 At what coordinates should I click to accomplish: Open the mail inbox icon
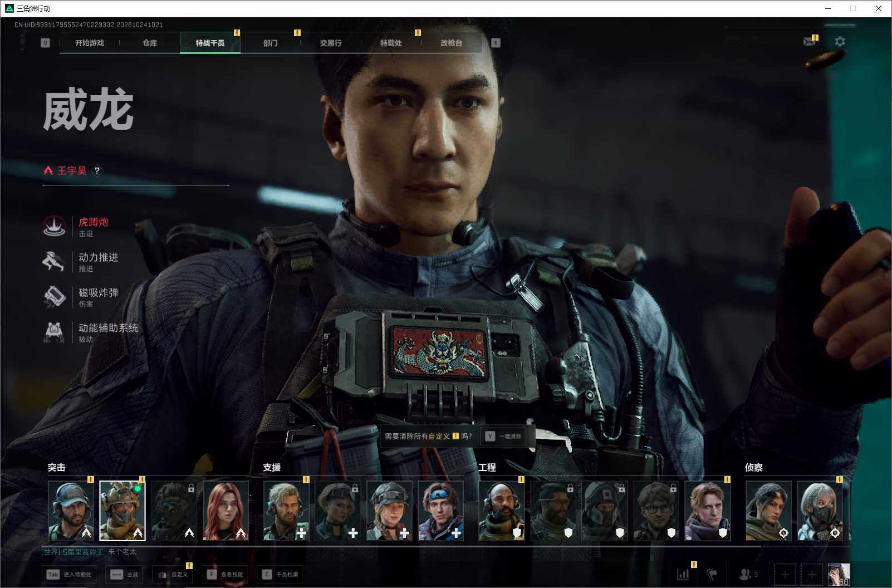[x=810, y=42]
